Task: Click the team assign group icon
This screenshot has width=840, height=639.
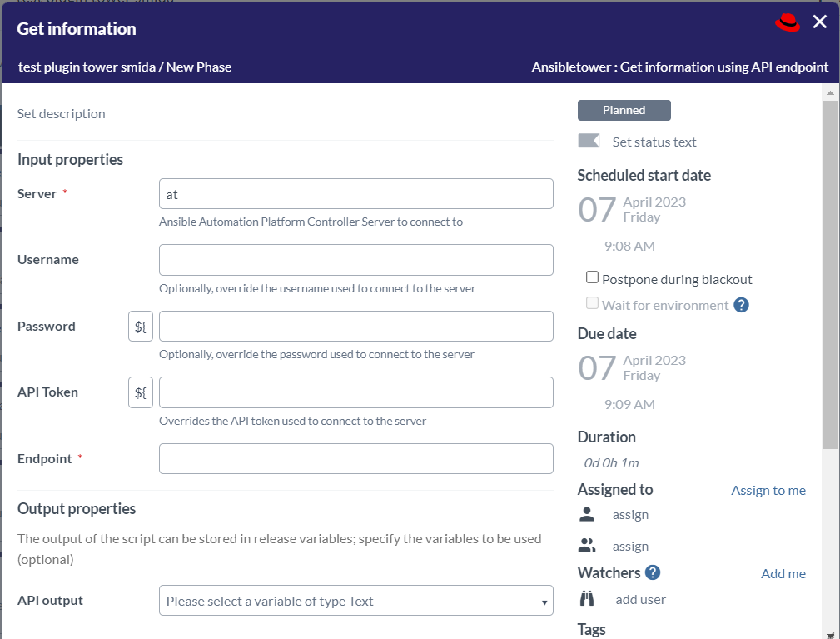Action: coord(587,546)
